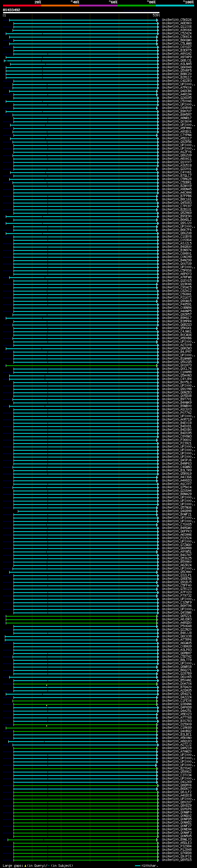Click the UniRef100_A9SBX1 label
The image size is (197, 868).
(x=177, y=132)
